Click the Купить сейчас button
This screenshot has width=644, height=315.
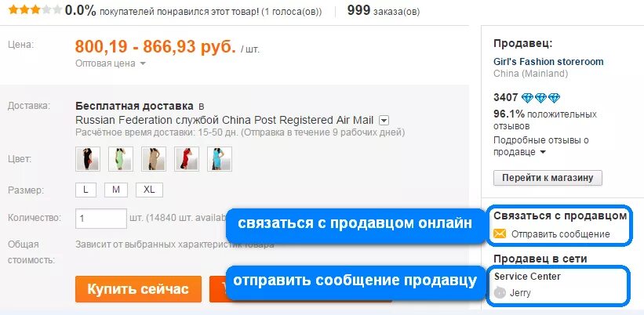138,289
